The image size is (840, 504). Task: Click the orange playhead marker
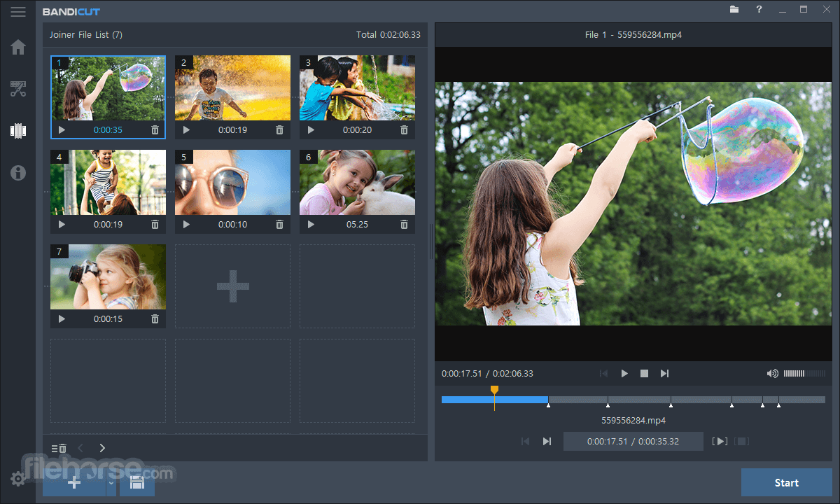coord(494,390)
